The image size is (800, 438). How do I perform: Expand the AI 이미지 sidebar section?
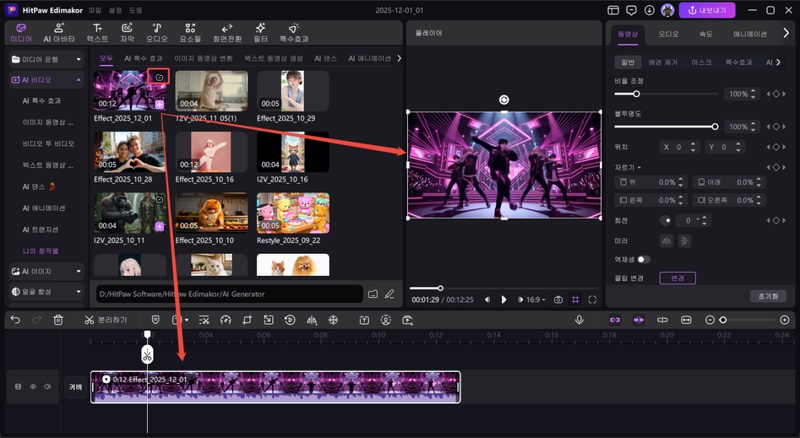click(79, 271)
